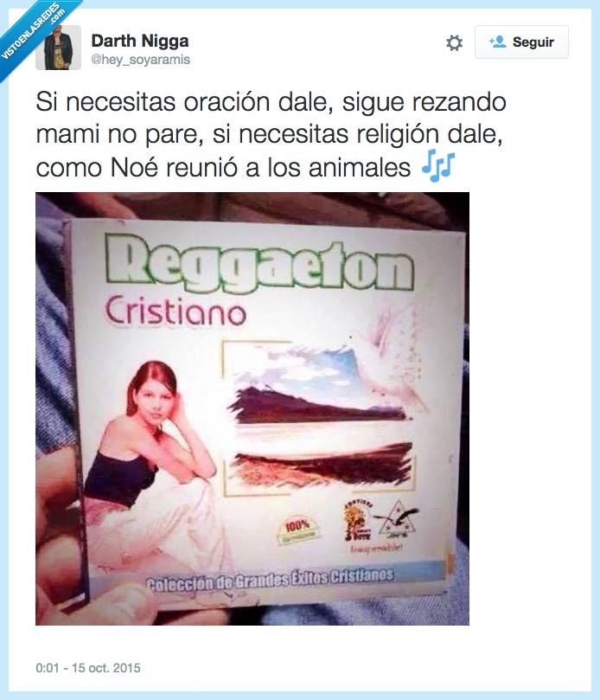Enlarge the attached album cover photo
The width and height of the screenshot is (600, 700).
[252, 408]
